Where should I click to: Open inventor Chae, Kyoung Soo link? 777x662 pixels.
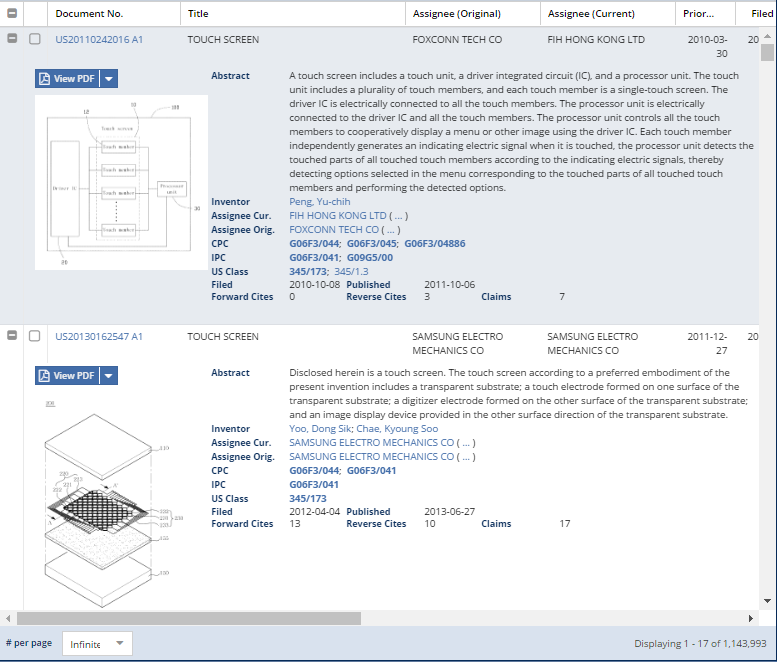pos(397,429)
